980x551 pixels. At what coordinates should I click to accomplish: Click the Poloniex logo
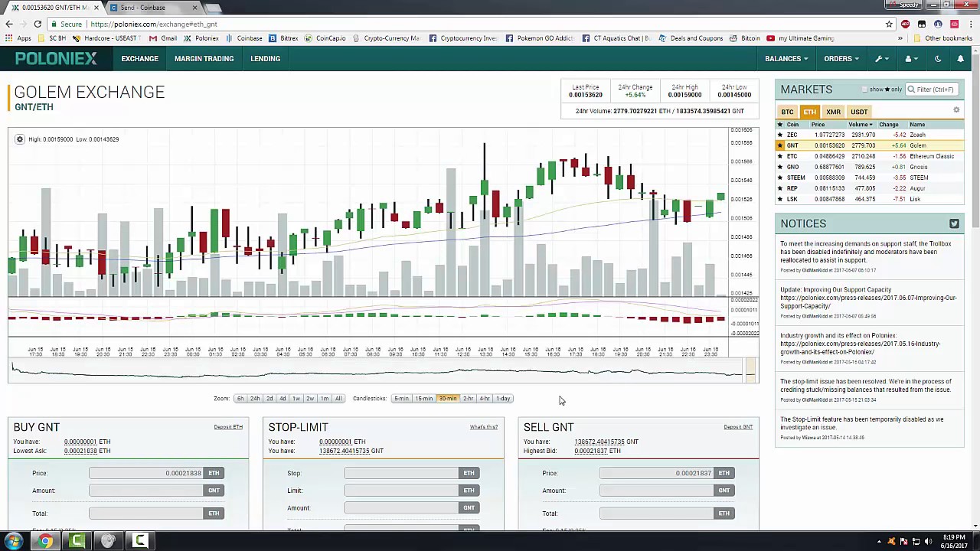click(56, 58)
